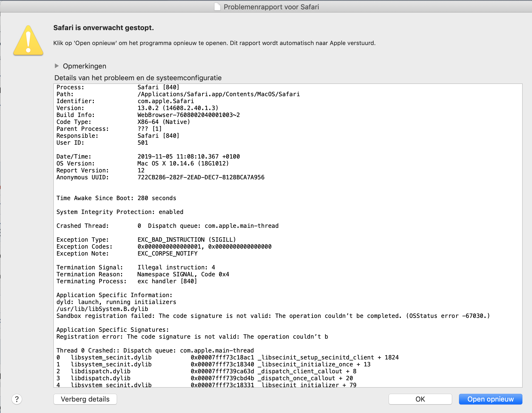The height and width of the screenshot is (413, 532).
Task: Click the Opmerkingen label
Action: pos(84,66)
